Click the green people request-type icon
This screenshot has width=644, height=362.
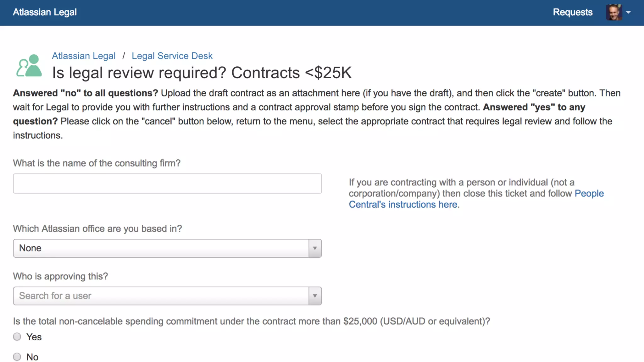(29, 66)
